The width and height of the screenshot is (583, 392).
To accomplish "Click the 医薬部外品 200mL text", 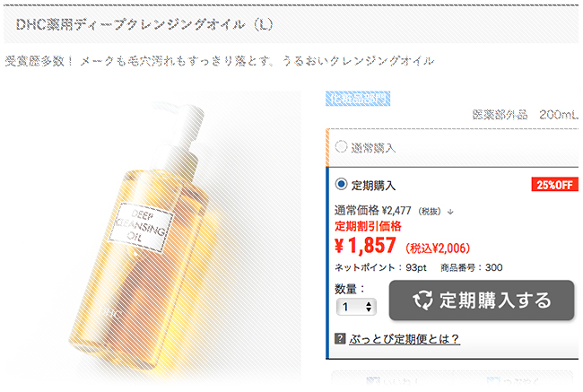I will coord(525,115).
